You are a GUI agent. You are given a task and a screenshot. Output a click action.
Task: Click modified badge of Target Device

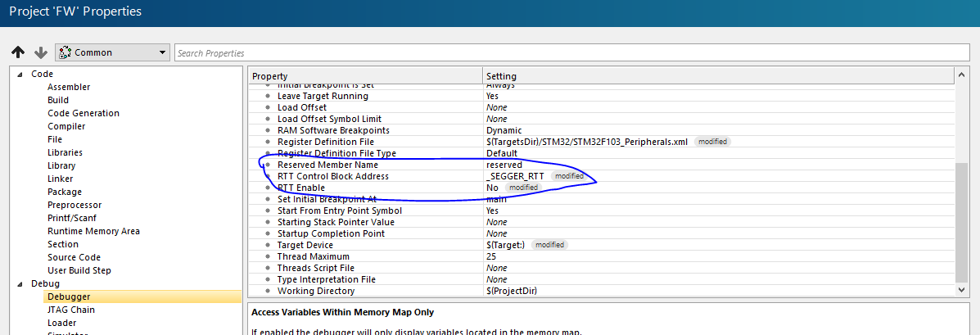tap(549, 245)
